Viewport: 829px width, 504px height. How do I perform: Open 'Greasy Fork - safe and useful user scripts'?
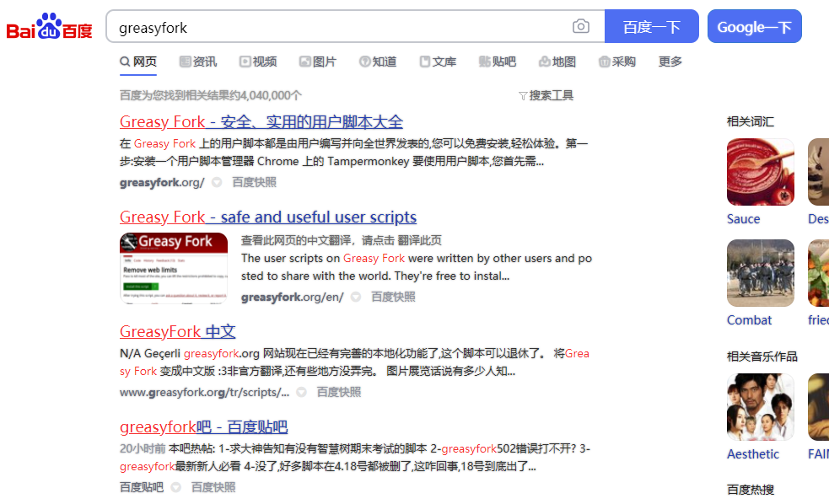(x=268, y=217)
